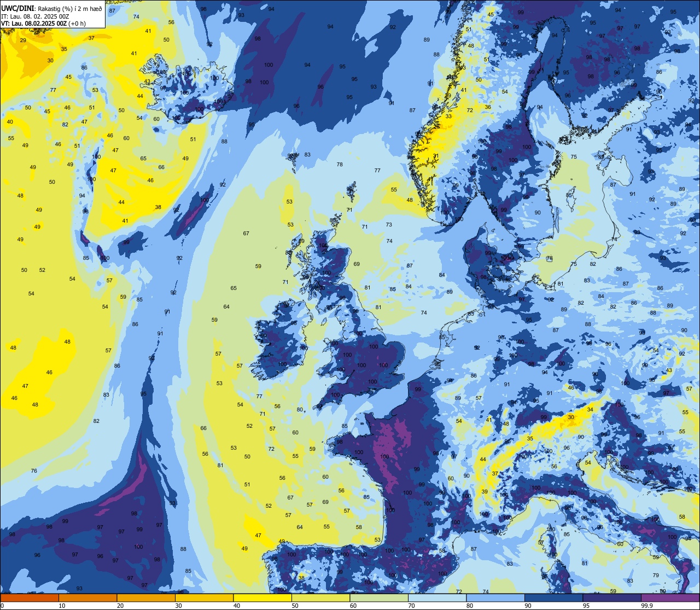The image size is (700, 610).
Task: Click the 70–80 pale blue legend segment
Action: (x=437, y=597)
